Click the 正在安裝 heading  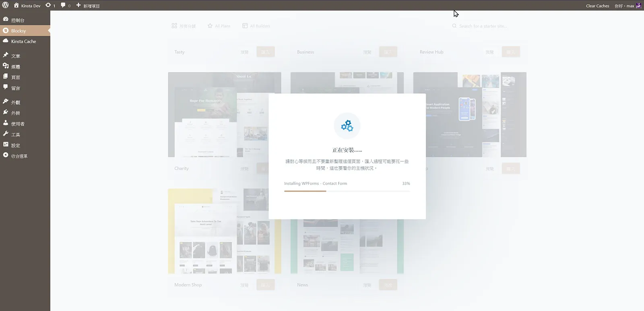pos(347,150)
